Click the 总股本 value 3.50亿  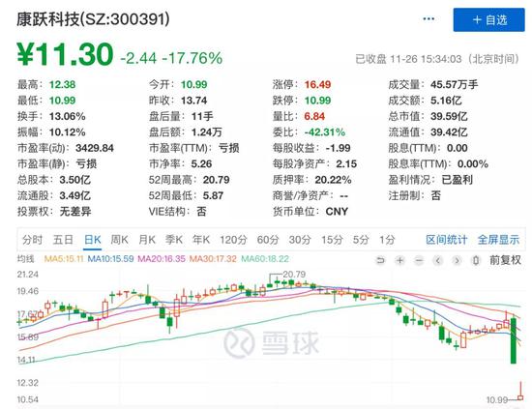pos(75,180)
